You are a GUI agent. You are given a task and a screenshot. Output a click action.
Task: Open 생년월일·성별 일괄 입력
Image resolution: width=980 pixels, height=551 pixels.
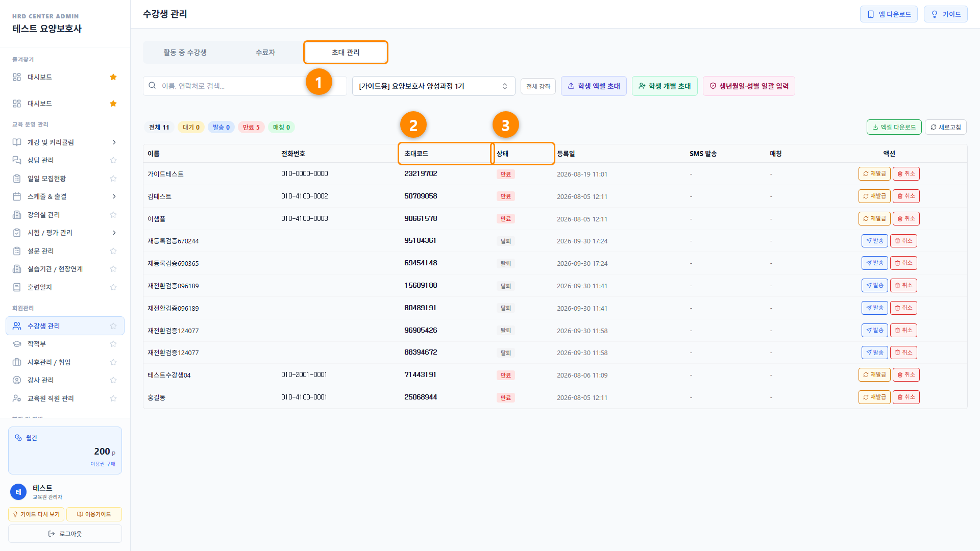click(x=749, y=86)
